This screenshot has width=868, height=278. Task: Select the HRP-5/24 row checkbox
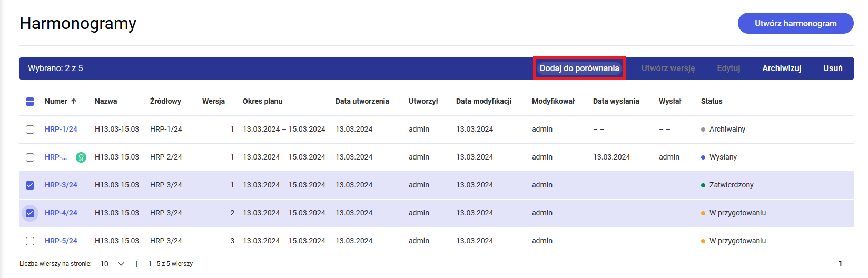30,241
